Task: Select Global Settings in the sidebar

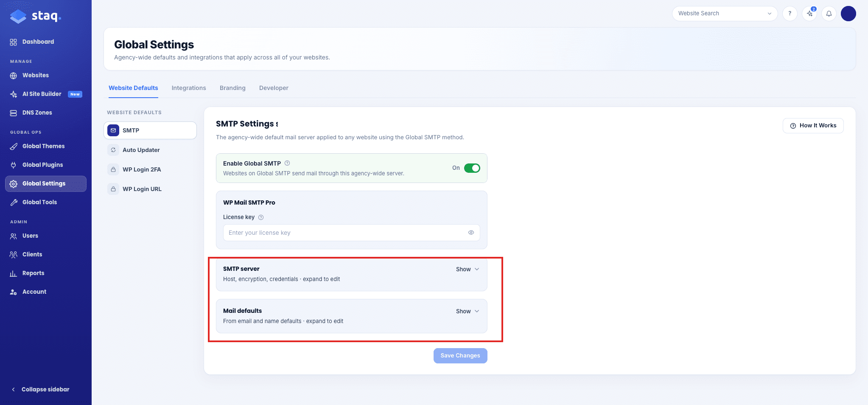Action: click(46, 183)
